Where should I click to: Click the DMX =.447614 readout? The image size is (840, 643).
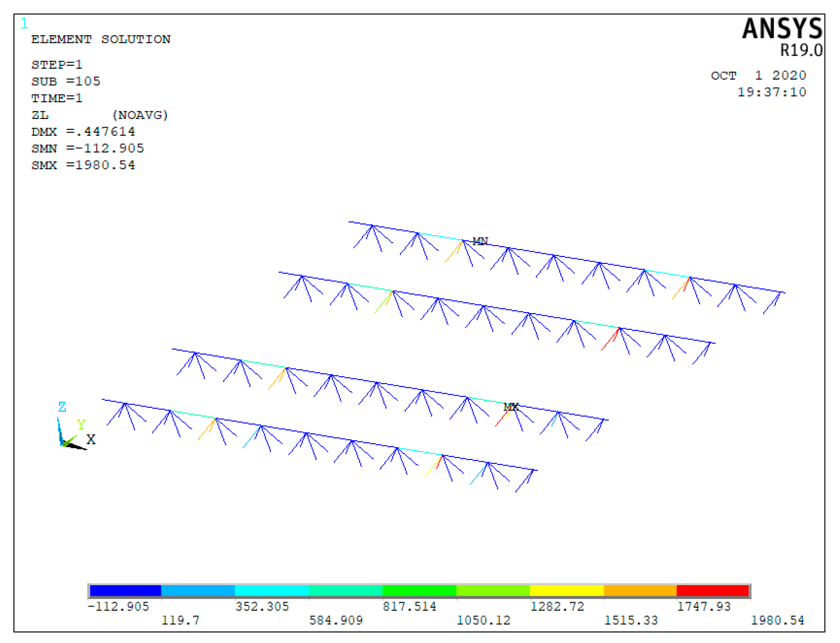pos(83,132)
